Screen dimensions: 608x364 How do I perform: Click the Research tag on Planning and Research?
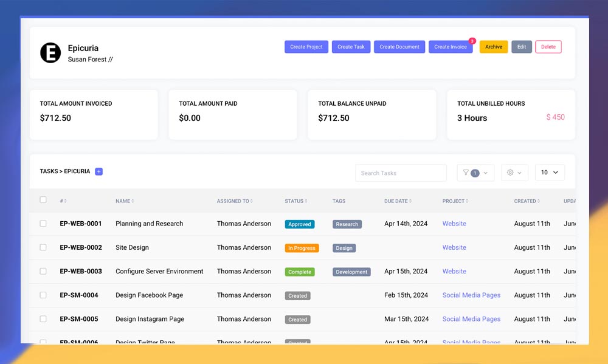(x=347, y=224)
